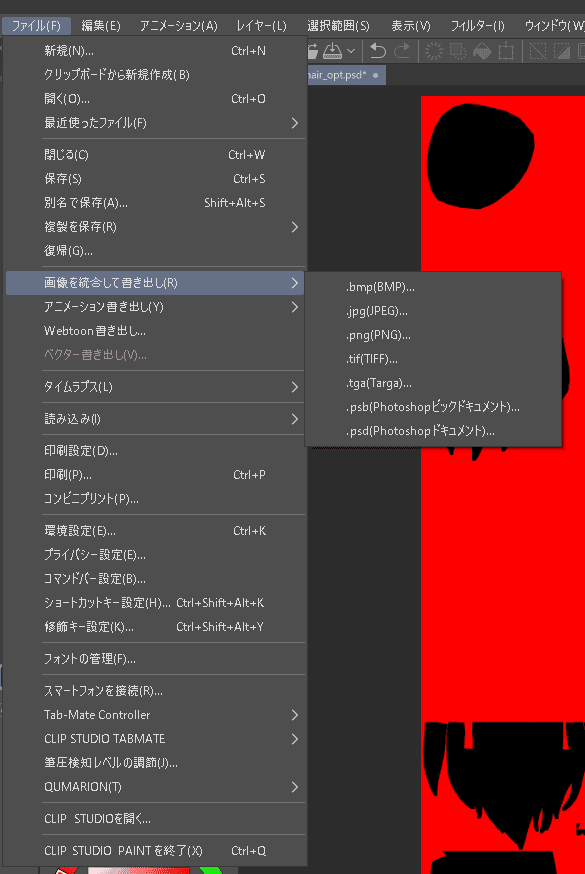Choose 開く(O)... menu entry
585x874 pixels.
pyautogui.click(x=155, y=99)
